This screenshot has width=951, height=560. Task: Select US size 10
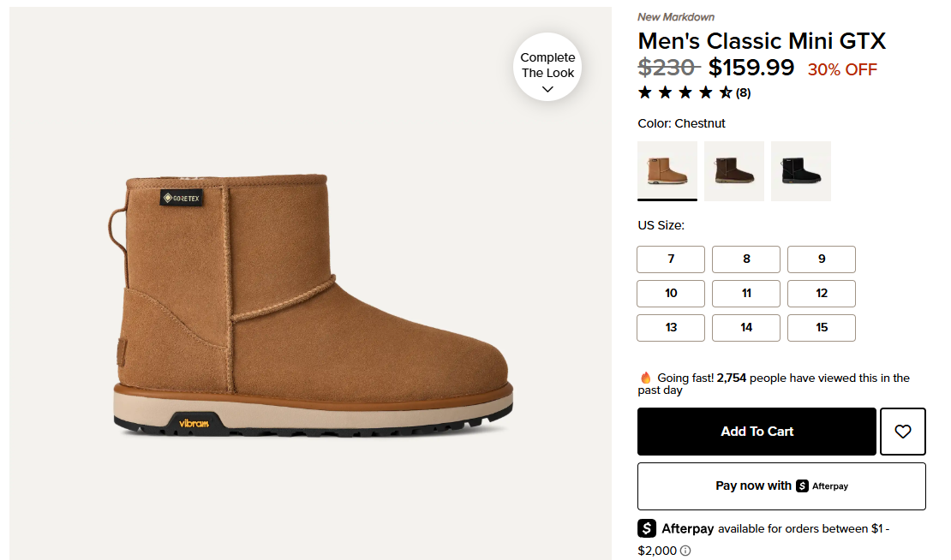[x=671, y=294]
